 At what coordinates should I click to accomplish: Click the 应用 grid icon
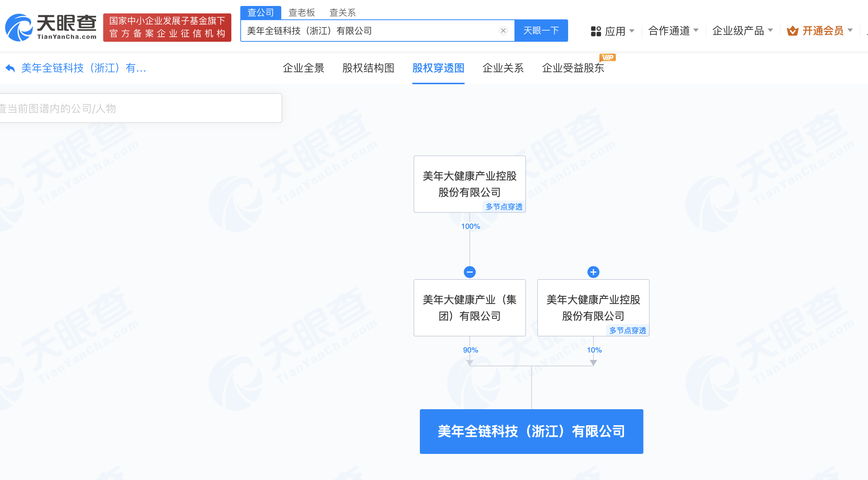596,31
